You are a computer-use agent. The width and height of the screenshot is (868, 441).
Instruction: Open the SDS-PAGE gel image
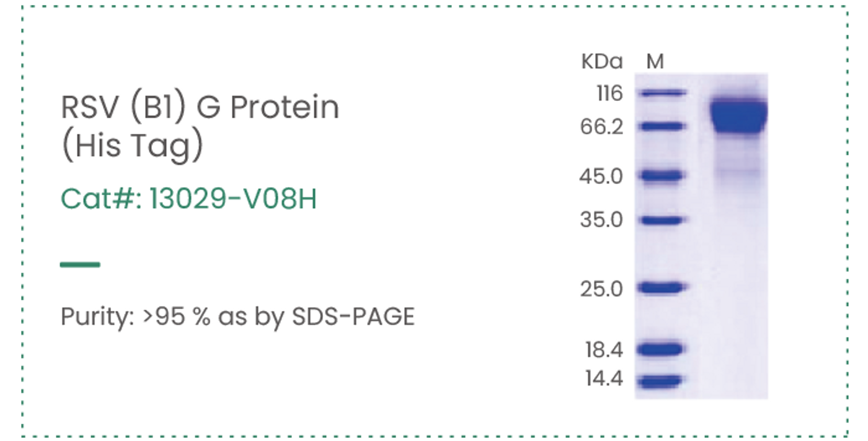click(701, 236)
